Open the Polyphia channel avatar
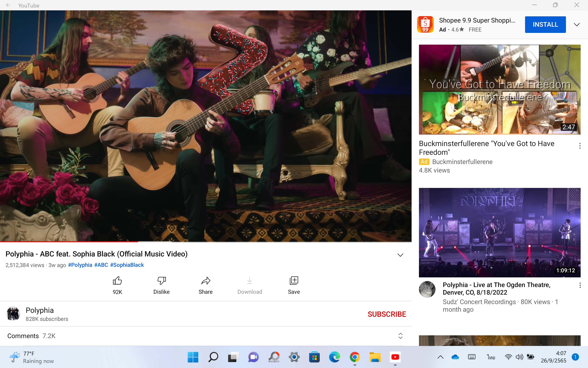 click(x=13, y=314)
